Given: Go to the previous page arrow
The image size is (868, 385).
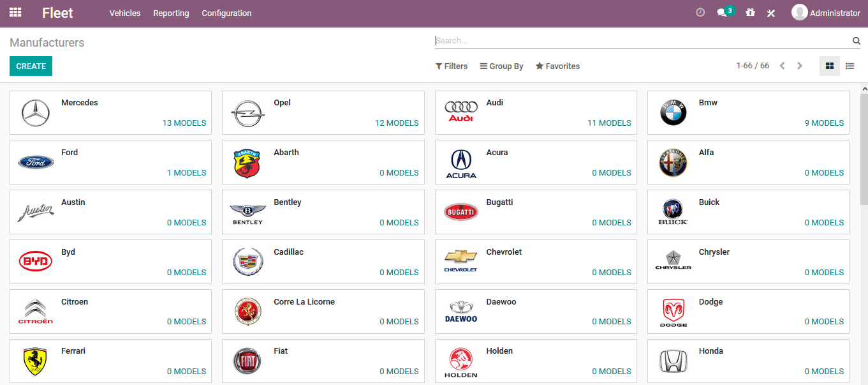Looking at the screenshot, I should coord(783,66).
